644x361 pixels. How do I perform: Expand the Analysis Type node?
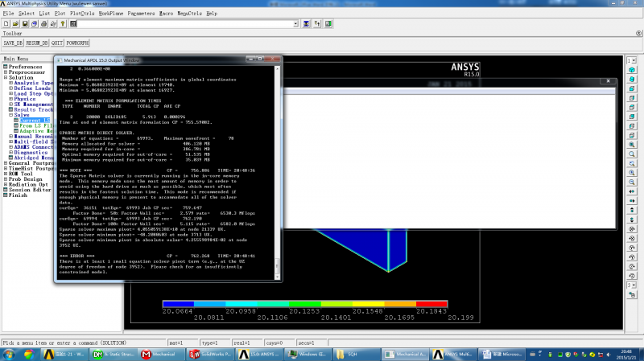(11, 83)
